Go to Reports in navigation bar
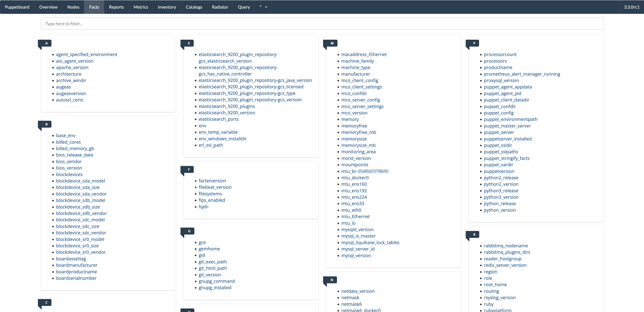644x312 pixels. pos(116,7)
